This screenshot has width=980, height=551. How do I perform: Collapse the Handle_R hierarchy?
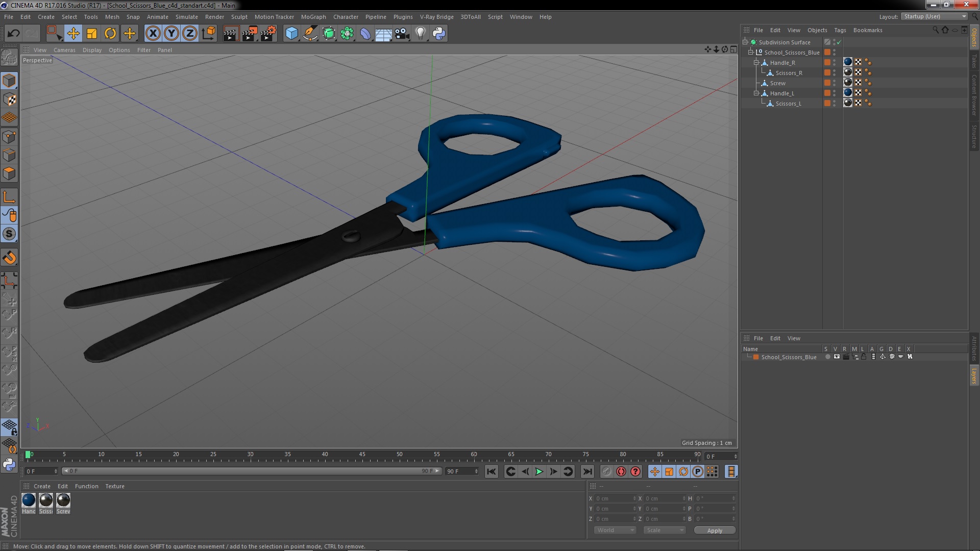pyautogui.click(x=756, y=63)
